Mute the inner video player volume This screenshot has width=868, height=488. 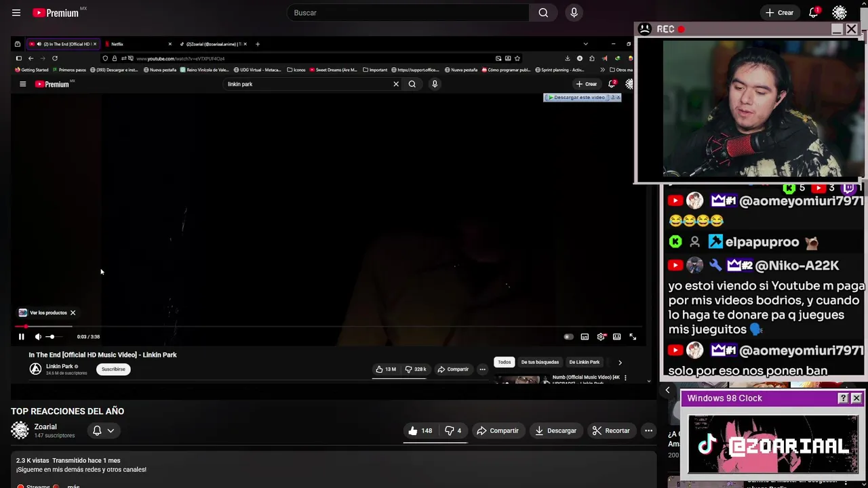click(38, 337)
